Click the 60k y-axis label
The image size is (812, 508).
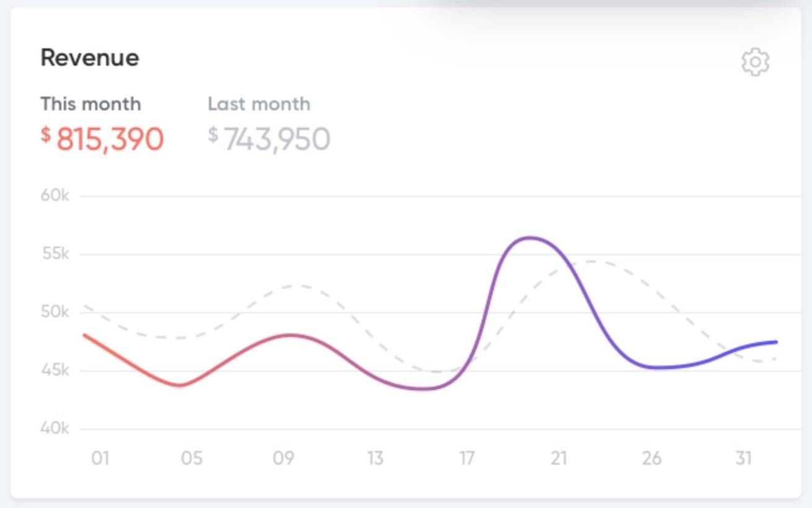(55, 196)
